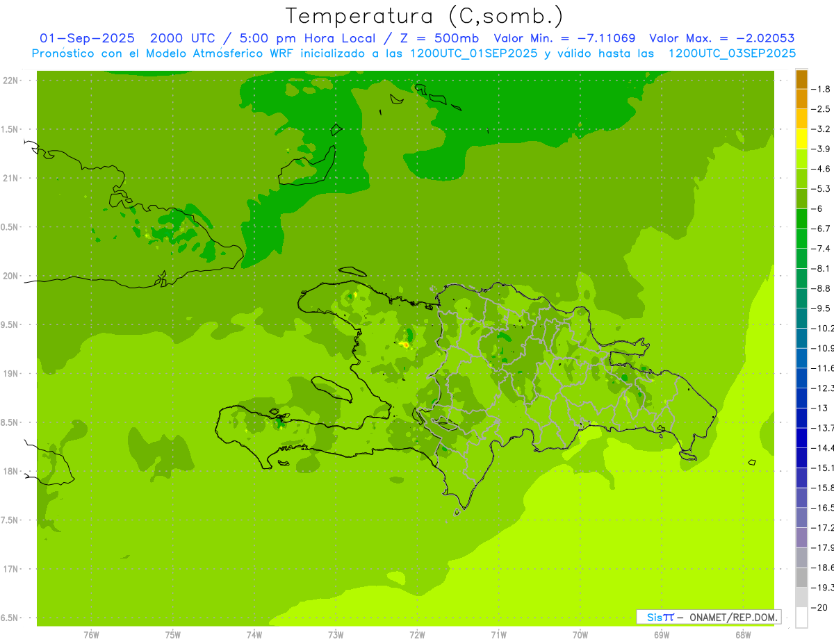Click the 'ONAMET/REP.DOM.' credit label
Screen dimensions: 834x644
click(733, 617)
